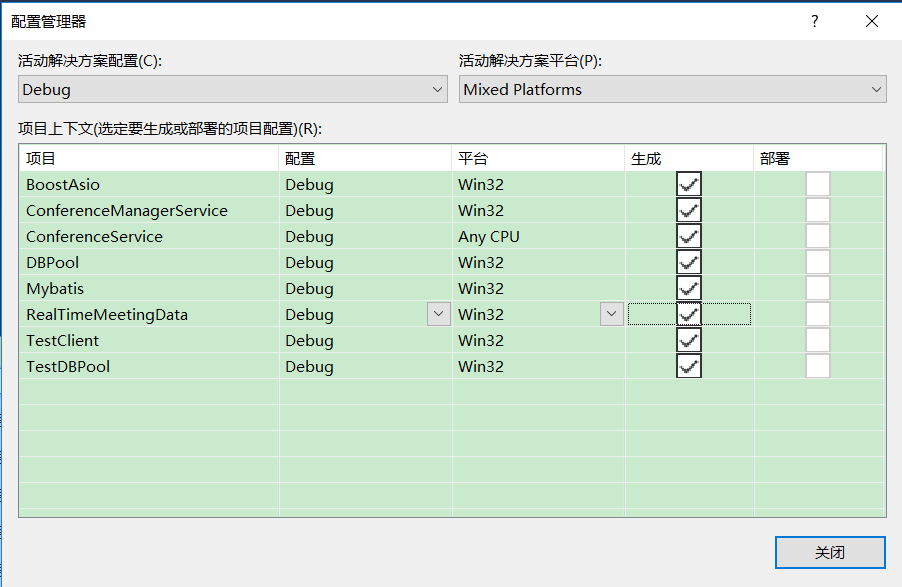Toggle build checkbox for ConferenceManagerService
Viewport: 902px width, 587px height.
(x=689, y=210)
